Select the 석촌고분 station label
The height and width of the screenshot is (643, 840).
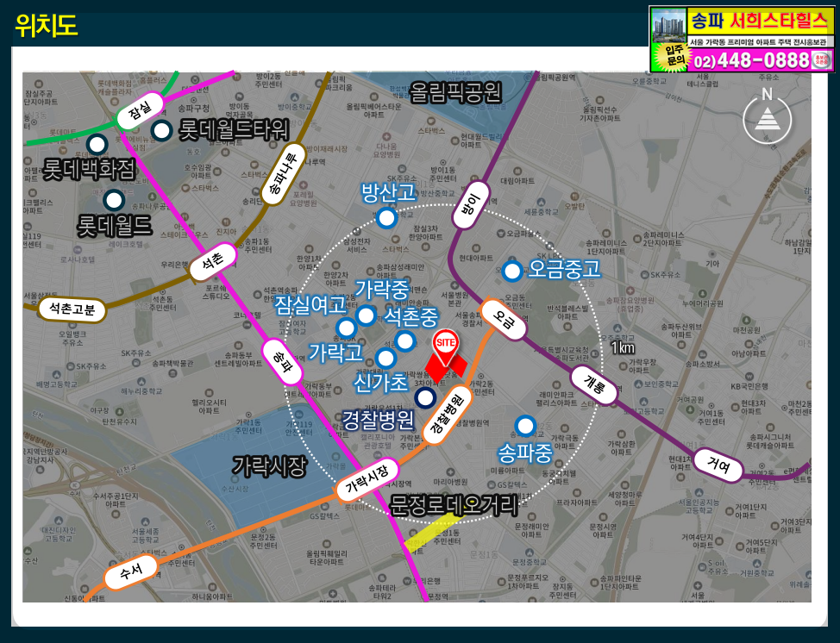[72, 309]
